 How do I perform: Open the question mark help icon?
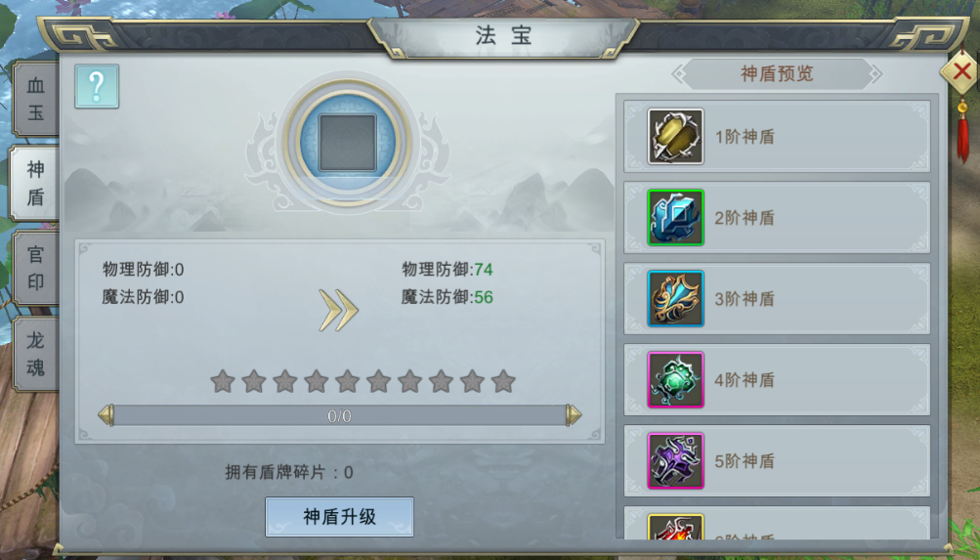pos(97,86)
